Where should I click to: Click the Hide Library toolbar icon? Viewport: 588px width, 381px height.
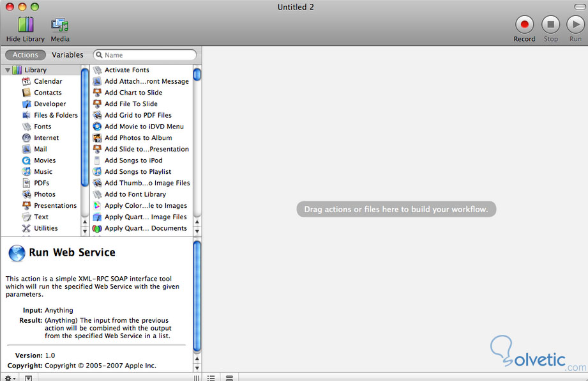(x=26, y=24)
